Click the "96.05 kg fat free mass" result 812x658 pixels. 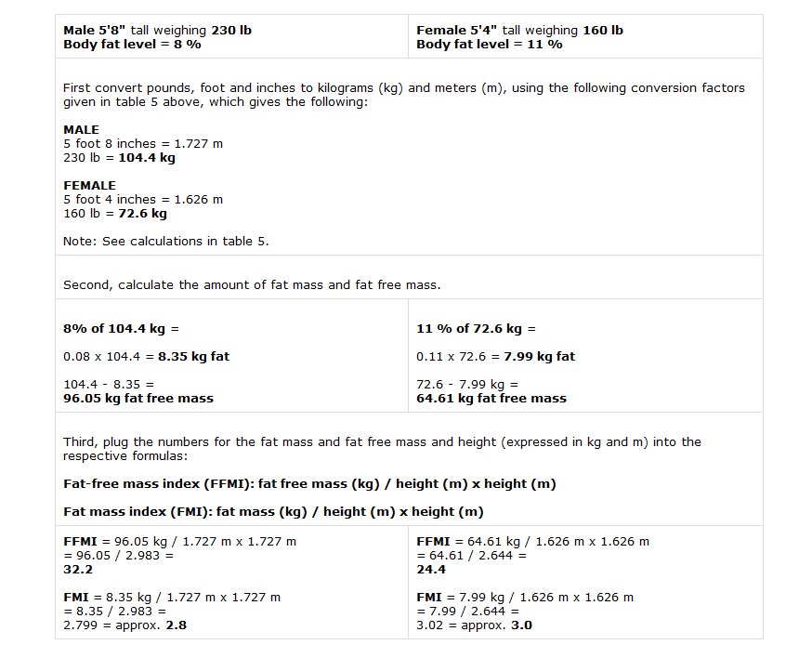point(138,399)
